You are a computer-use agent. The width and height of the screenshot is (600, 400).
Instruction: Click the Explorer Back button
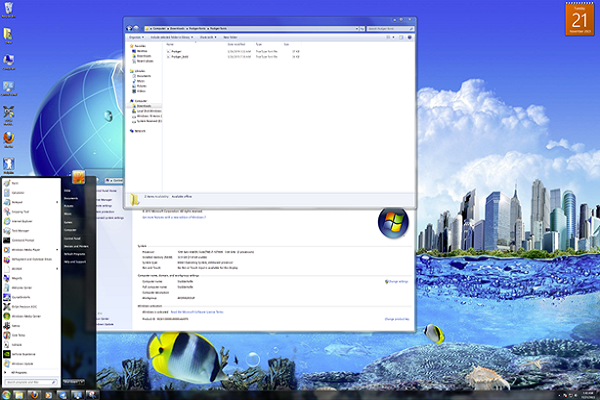click(x=129, y=28)
